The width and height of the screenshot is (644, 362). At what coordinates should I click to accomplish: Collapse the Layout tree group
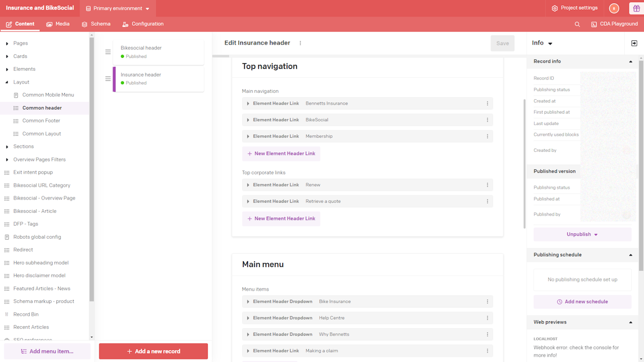(x=7, y=82)
